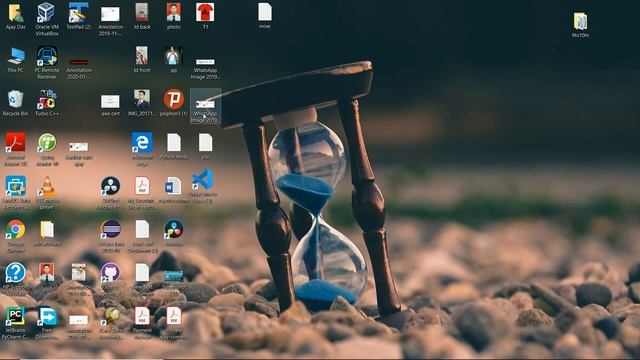Open Adobe Acrobat Reader DC shortcut
The width and height of the screenshot is (640, 360).
click(16, 149)
